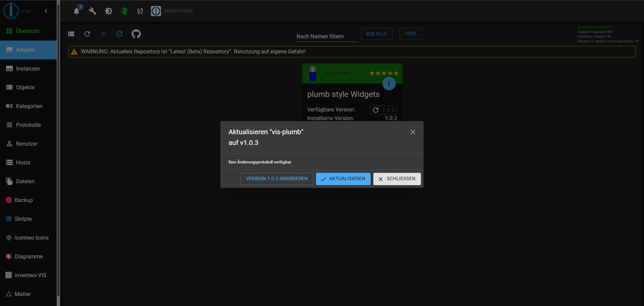Click the "plumb style Widgets" card title

(x=343, y=94)
